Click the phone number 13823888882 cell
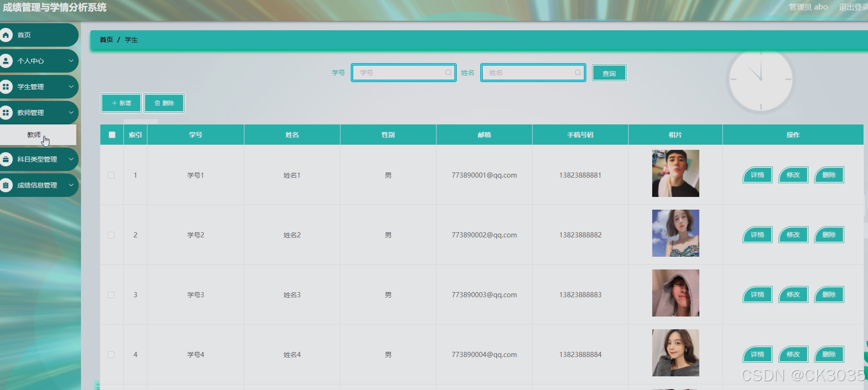 [580, 235]
